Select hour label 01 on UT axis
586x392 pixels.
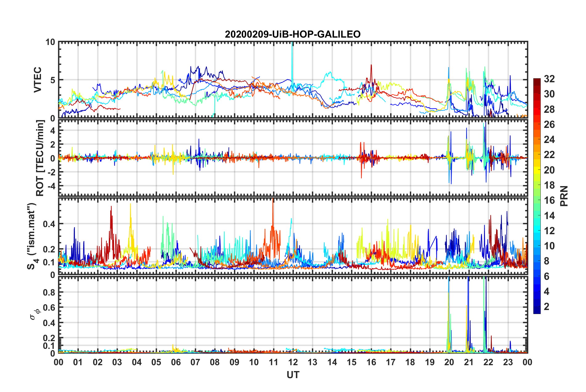tap(78, 362)
